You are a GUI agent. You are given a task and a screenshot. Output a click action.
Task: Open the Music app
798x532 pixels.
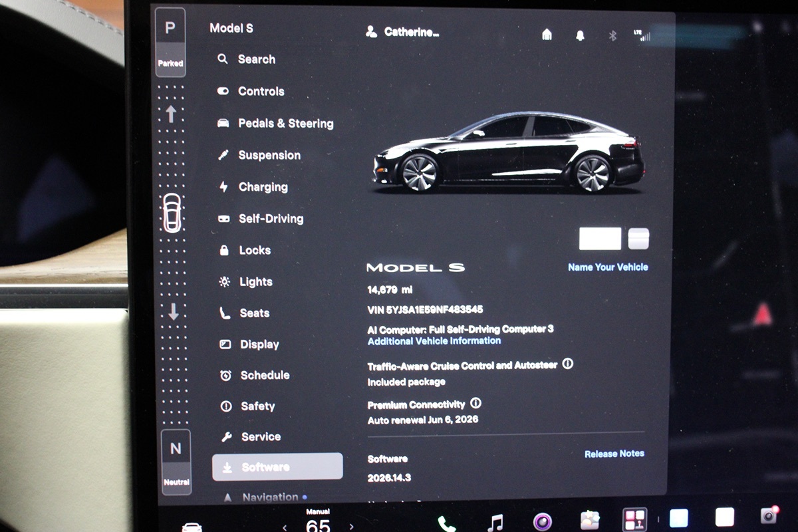point(495,523)
